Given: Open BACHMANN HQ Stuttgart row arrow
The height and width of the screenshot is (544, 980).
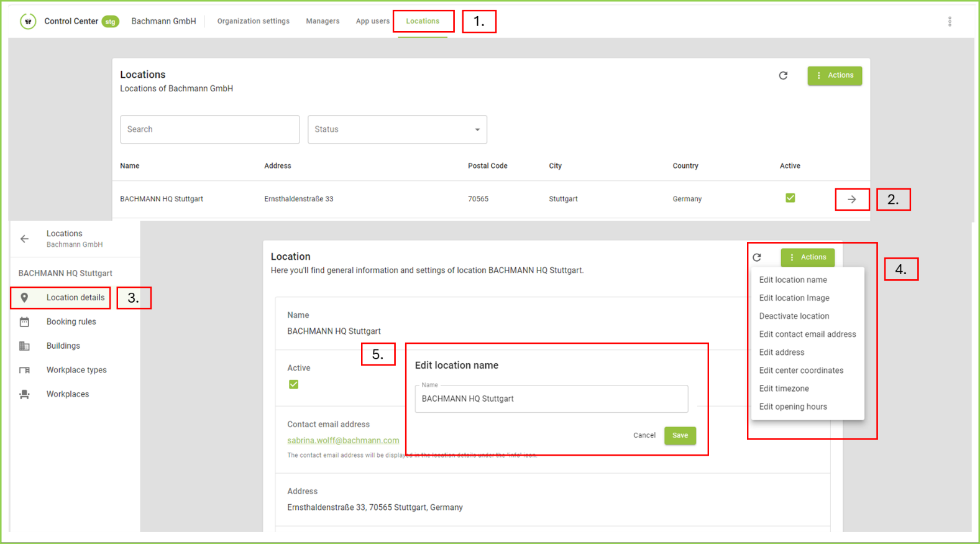Looking at the screenshot, I should pos(852,199).
